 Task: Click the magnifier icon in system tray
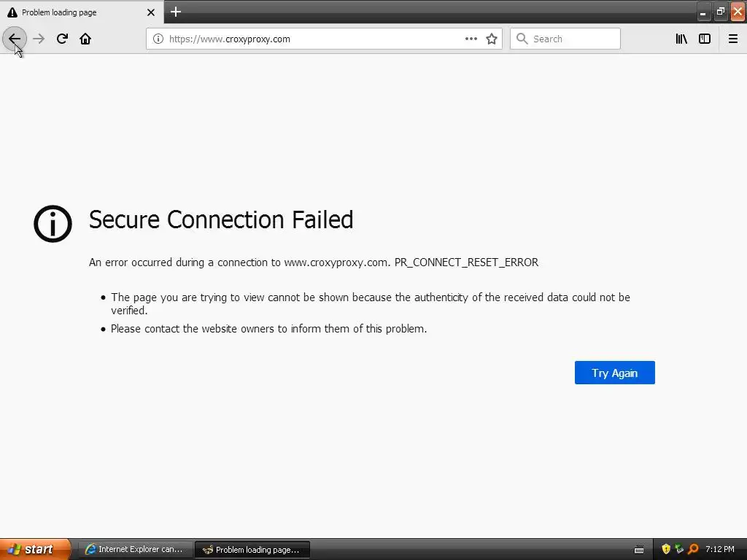(693, 549)
